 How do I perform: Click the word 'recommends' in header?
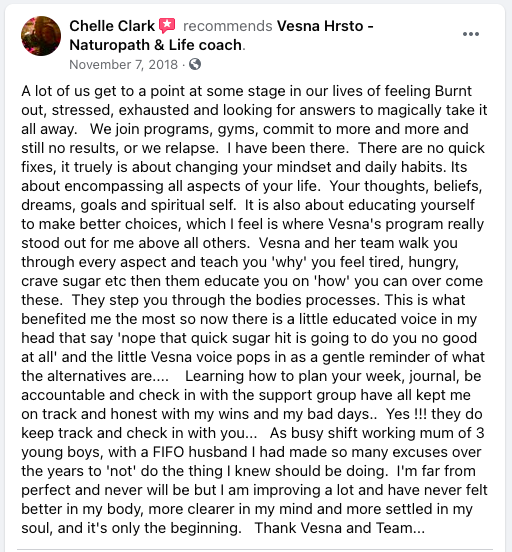point(227,26)
